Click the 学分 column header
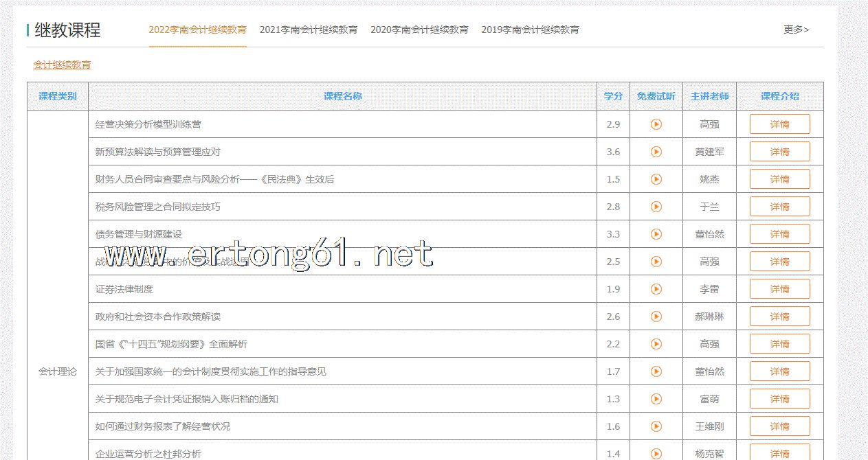This screenshot has height=460, width=868. coord(613,96)
